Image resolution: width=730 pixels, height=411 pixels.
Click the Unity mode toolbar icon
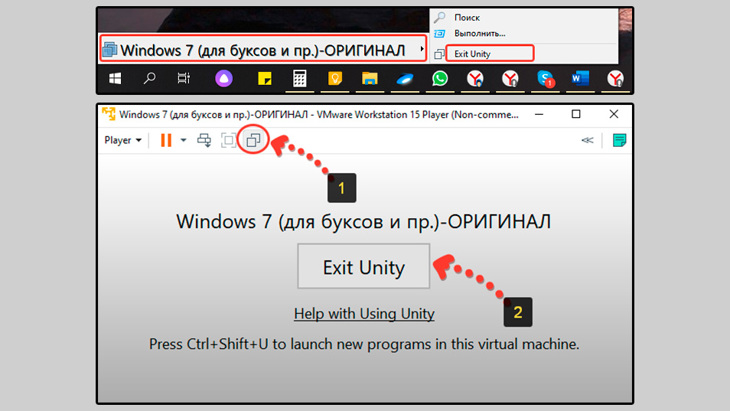click(x=253, y=140)
